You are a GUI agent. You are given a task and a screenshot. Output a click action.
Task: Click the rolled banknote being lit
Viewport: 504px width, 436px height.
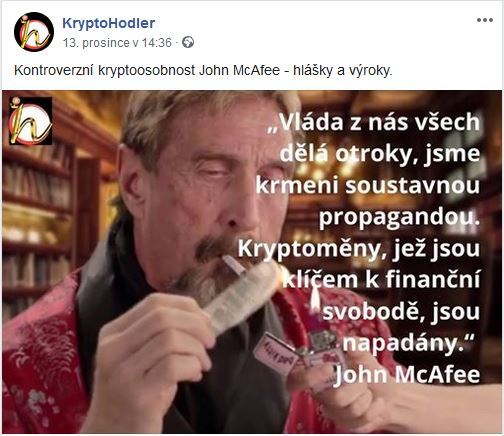click(x=243, y=296)
